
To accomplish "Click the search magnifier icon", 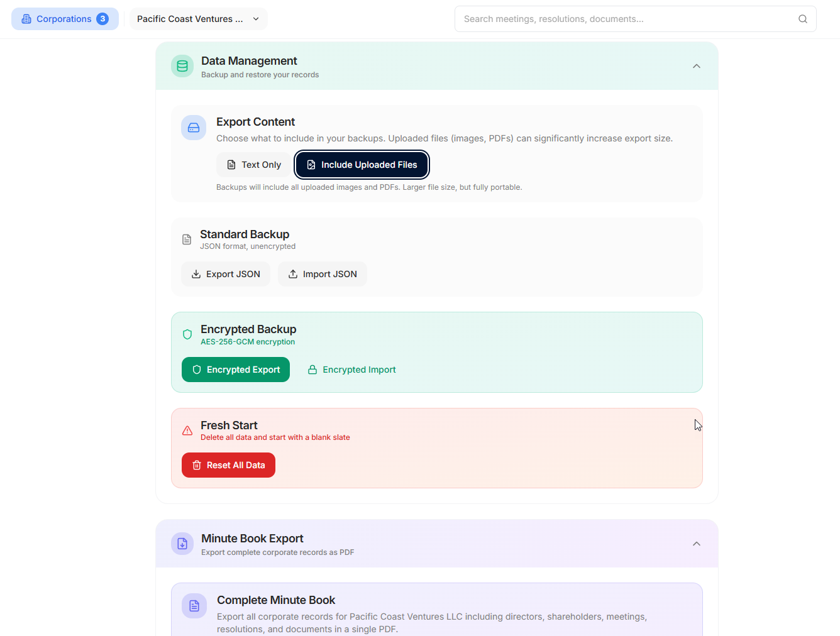I will click(803, 19).
